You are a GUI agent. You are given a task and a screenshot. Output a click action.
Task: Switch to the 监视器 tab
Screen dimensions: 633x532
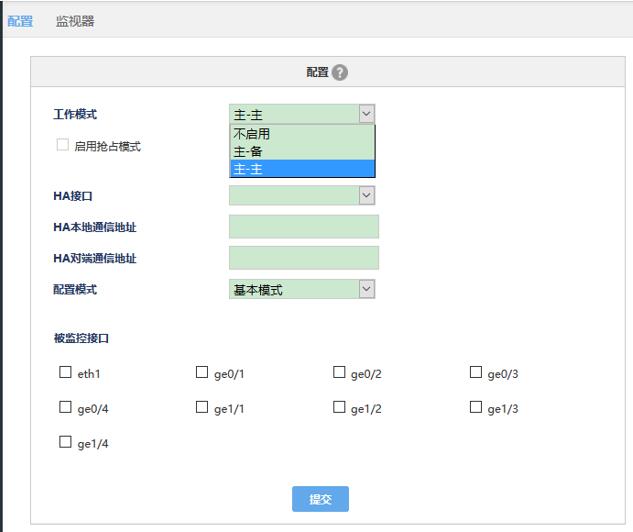[75, 21]
